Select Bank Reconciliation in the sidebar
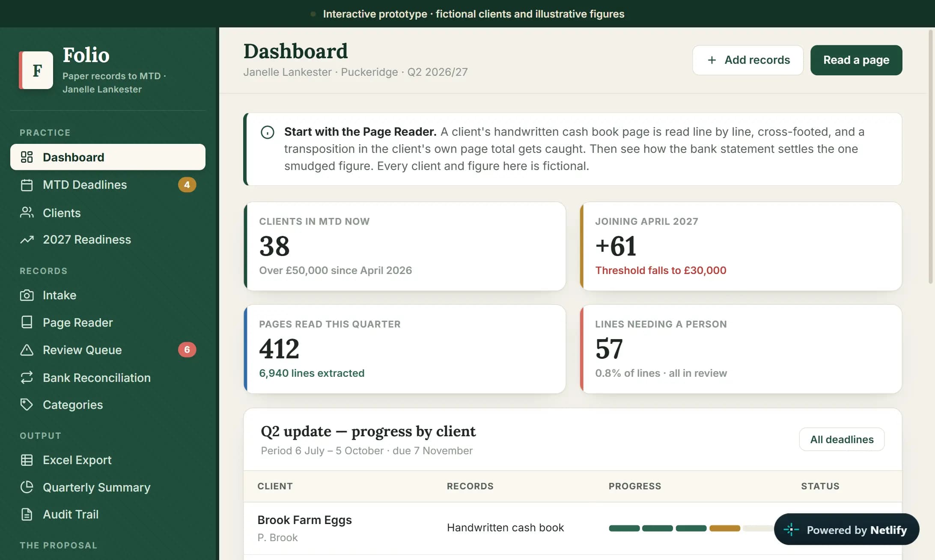The width and height of the screenshot is (935, 560). (x=107, y=378)
